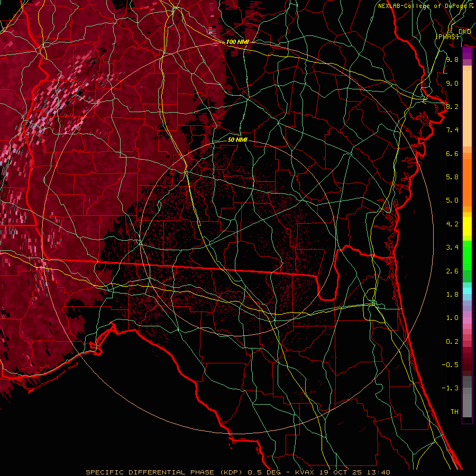This screenshot has width=476, height=476.
Task: Click the -0.5 legend value
Action: click(x=450, y=365)
